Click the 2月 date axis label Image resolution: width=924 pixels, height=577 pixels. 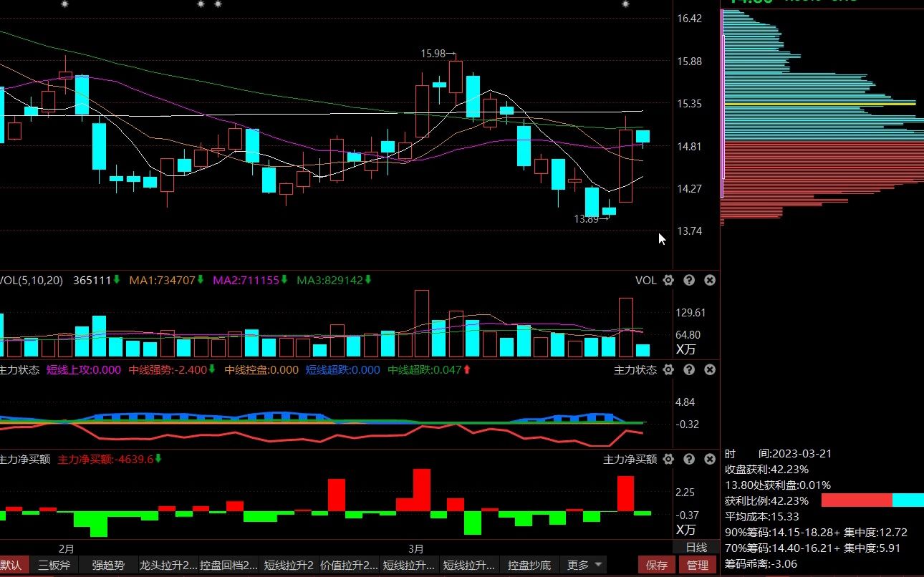tap(66, 549)
